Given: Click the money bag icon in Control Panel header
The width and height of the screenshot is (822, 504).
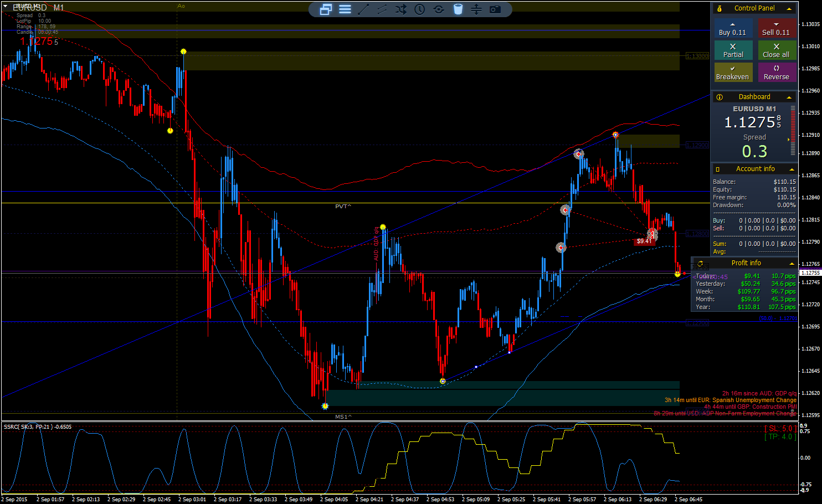Looking at the screenshot, I should pos(719,8).
